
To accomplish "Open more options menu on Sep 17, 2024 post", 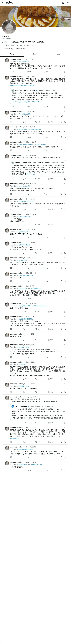I will tap(64, 214).
